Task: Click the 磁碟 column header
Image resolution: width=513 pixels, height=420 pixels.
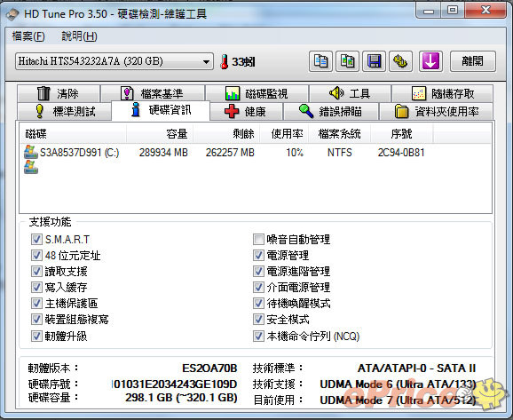Action: [74, 133]
